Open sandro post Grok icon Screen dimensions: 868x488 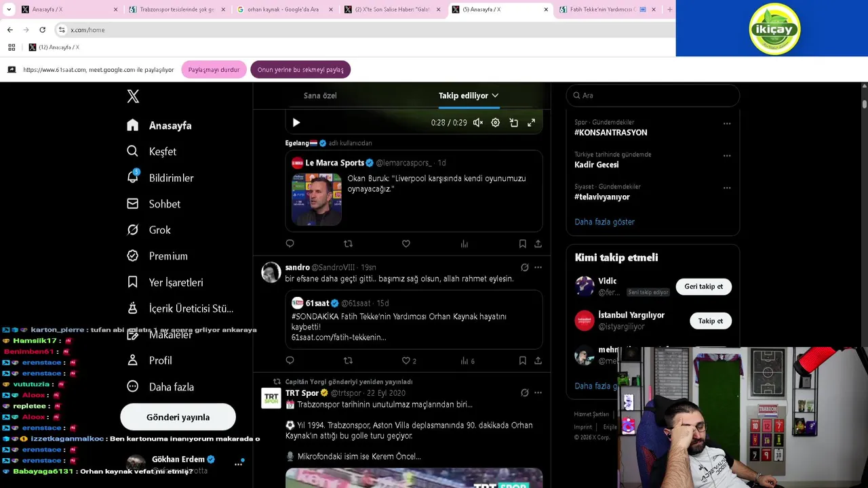(524, 267)
